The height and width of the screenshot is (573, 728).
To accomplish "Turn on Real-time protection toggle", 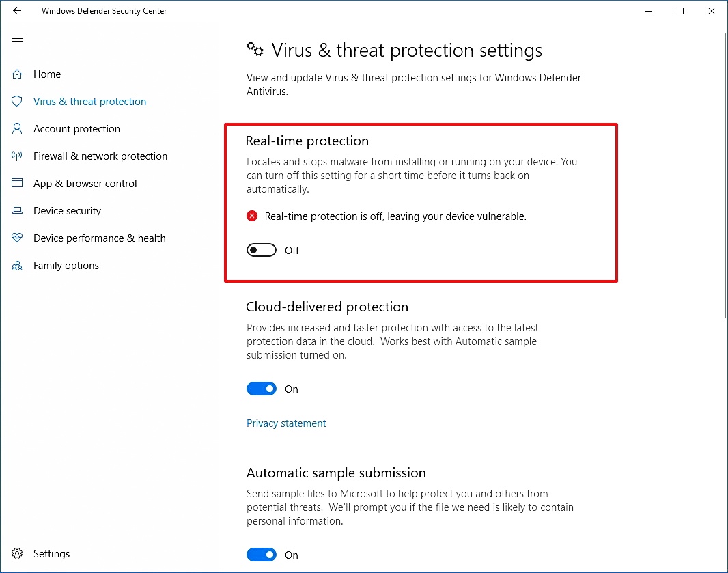I will tap(262, 250).
